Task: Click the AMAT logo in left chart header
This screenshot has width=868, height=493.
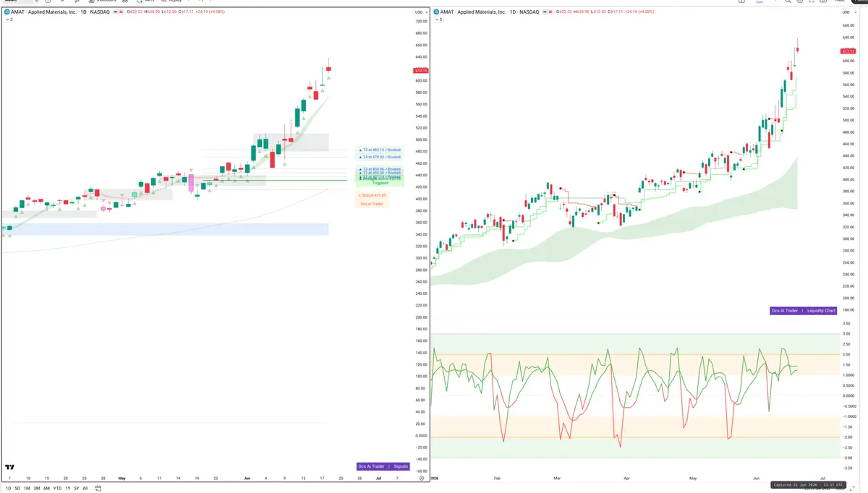Action: pos(7,12)
